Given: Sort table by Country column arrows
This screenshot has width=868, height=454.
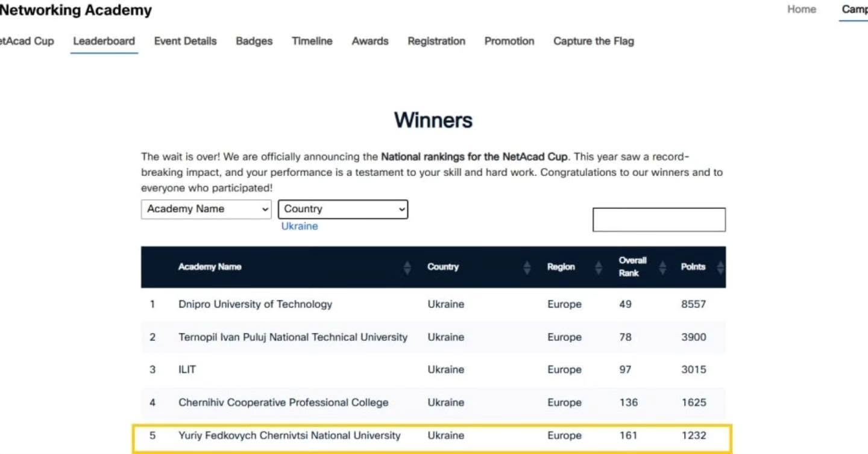Looking at the screenshot, I should click(527, 267).
